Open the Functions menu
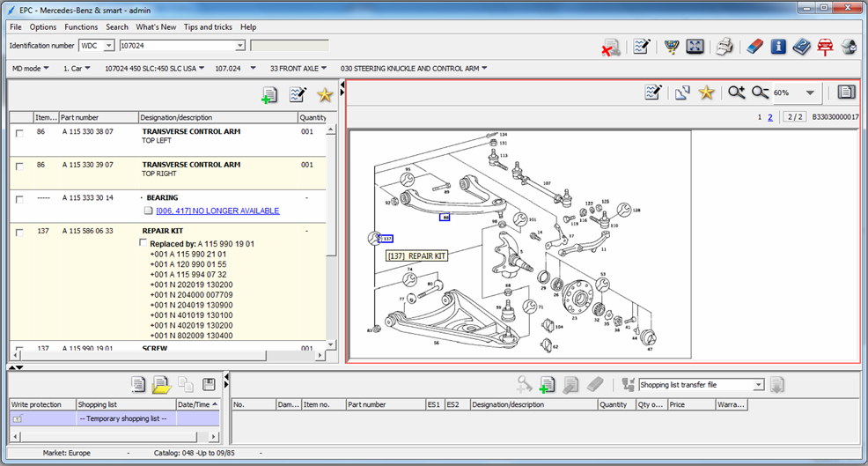Image resolution: width=868 pixels, height=466 pixels. (x=81, y=26)
